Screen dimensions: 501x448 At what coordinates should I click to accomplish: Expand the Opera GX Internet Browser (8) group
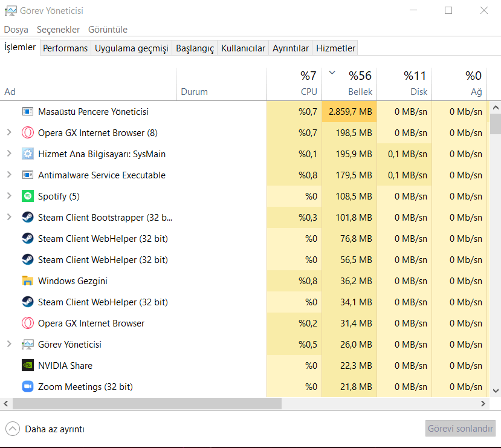tap(9, 132)
